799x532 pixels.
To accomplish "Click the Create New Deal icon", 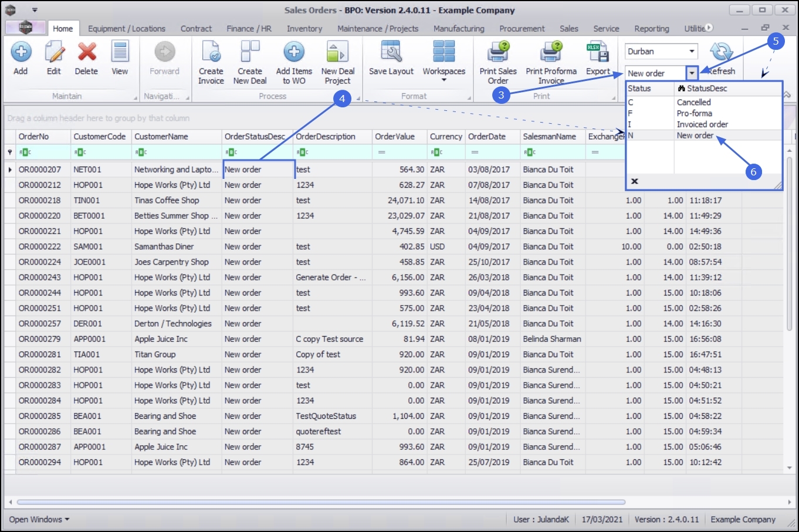I will (x=250, y=52).
